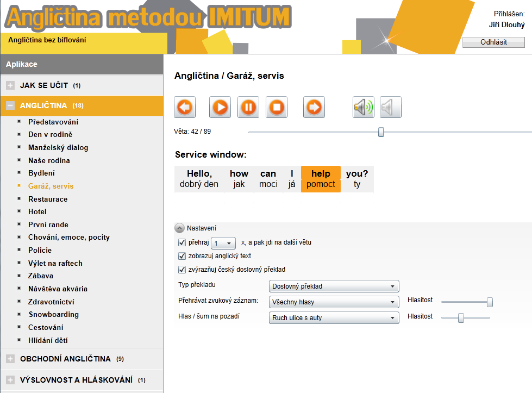Disable 'zvýrazňuj český doslovný překlad'

[182, 270]
